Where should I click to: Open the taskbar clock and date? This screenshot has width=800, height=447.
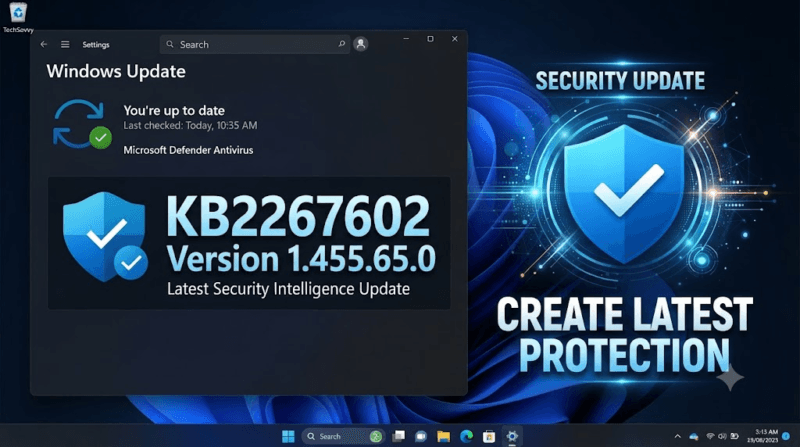[x=763, y=436]
